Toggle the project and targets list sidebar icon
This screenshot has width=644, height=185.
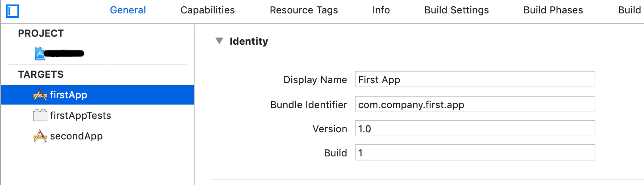click(12, 10)
